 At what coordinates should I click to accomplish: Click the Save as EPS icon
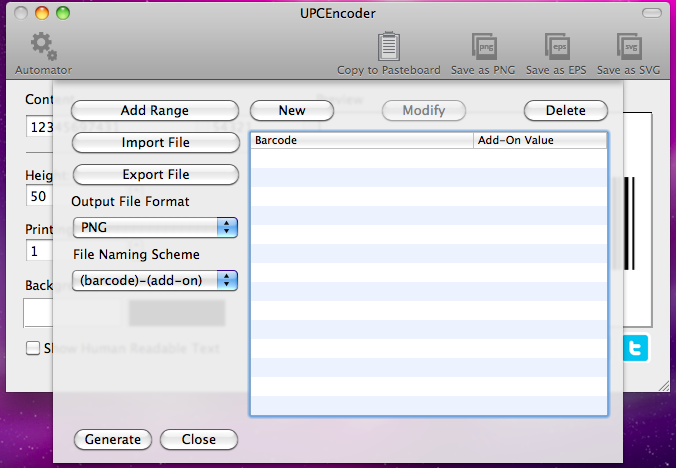point(557,47)
